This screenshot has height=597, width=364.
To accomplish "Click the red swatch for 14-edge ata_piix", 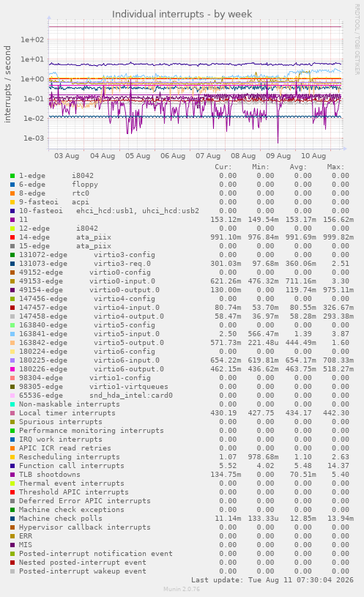I will (x=12, y=237).
